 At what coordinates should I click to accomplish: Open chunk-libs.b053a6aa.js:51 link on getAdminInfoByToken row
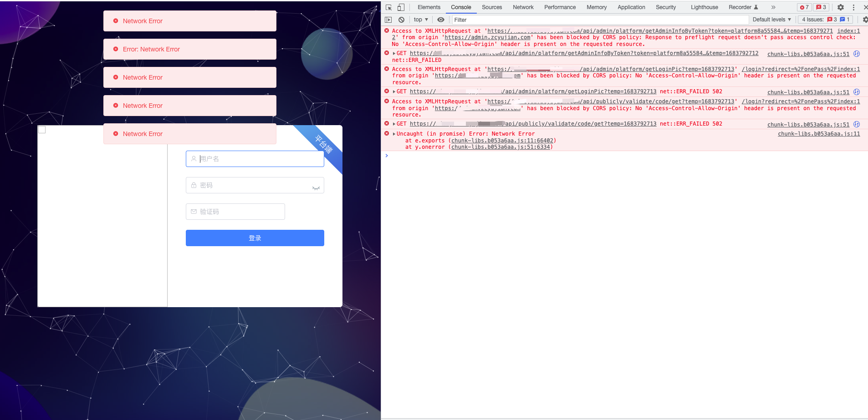pyautogui.click(x=808, y=54)
